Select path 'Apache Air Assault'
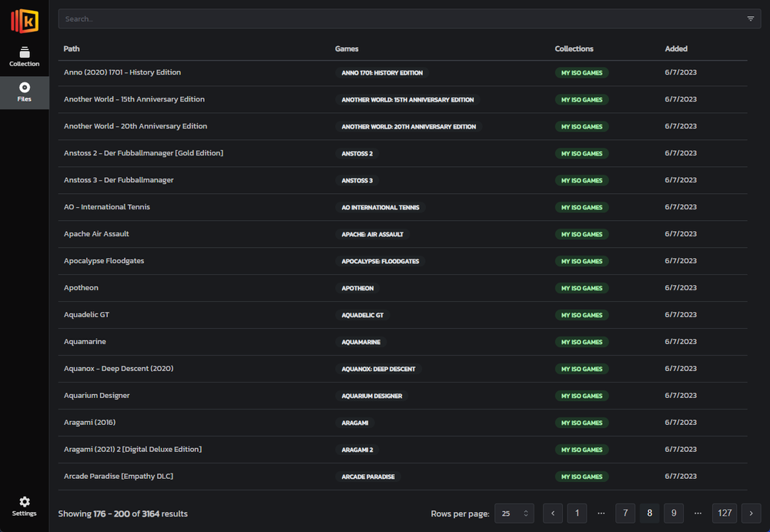This screenshot has width=770, height=532. point(96,234)
